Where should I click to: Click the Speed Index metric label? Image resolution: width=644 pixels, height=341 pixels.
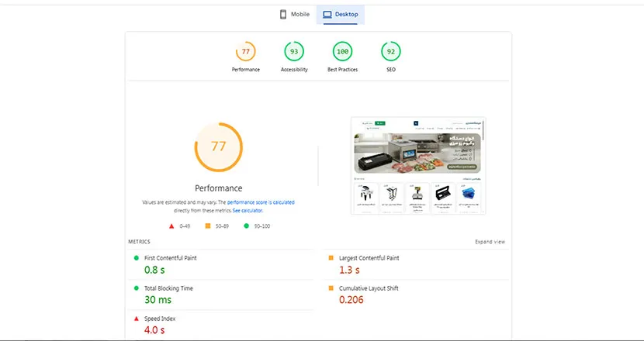point(161,319)
